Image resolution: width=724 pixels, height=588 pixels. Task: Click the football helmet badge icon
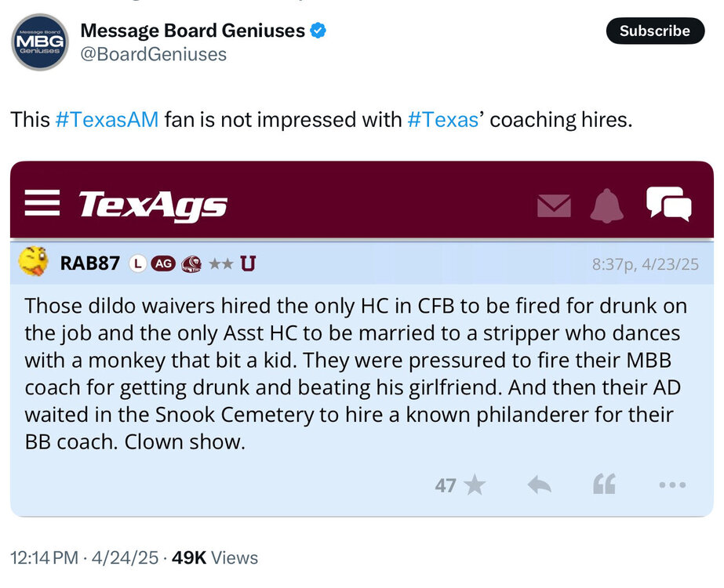pyautogui.click(x=191, y=263)
